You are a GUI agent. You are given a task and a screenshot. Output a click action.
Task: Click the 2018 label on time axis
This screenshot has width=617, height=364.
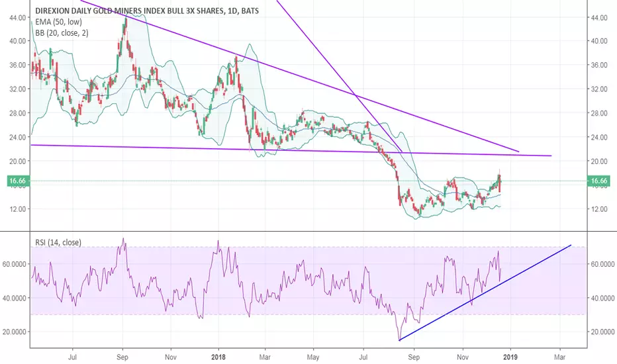coord(218,357)
